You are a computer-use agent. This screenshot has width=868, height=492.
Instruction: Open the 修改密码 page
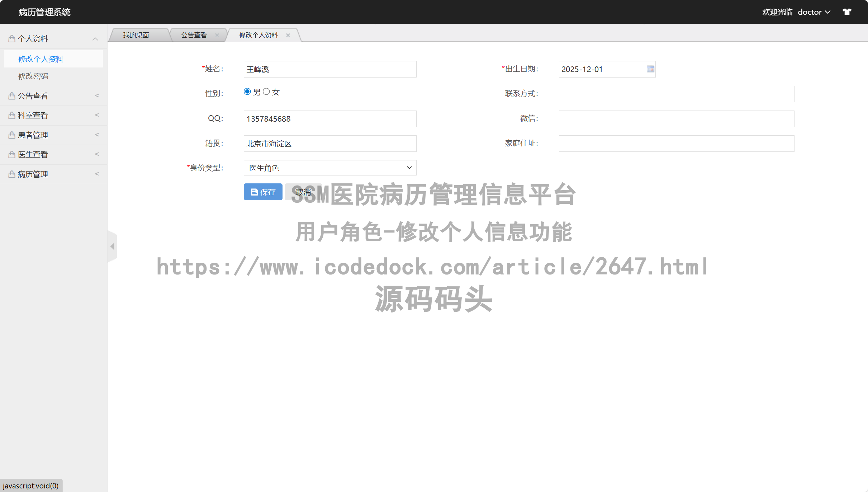click(x=33, y=76)
